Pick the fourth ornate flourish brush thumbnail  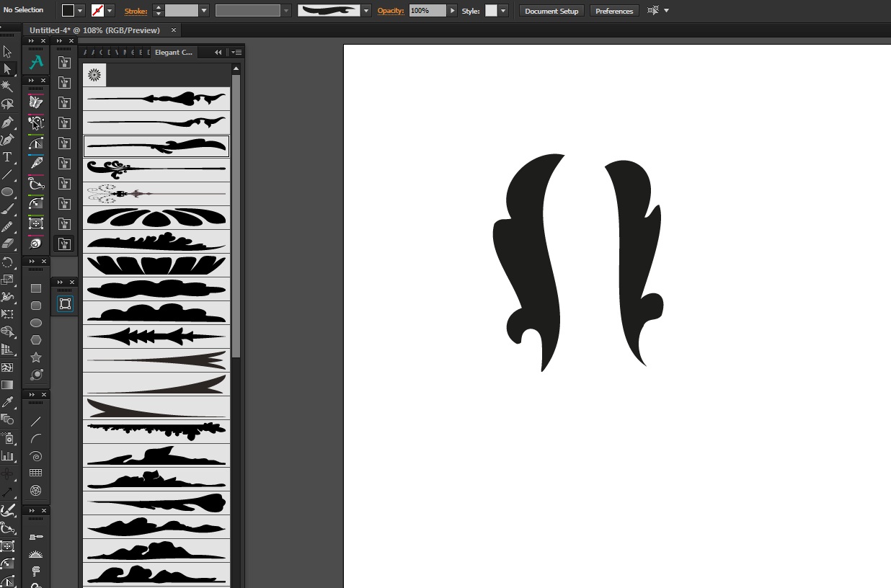tap(156, 170)
